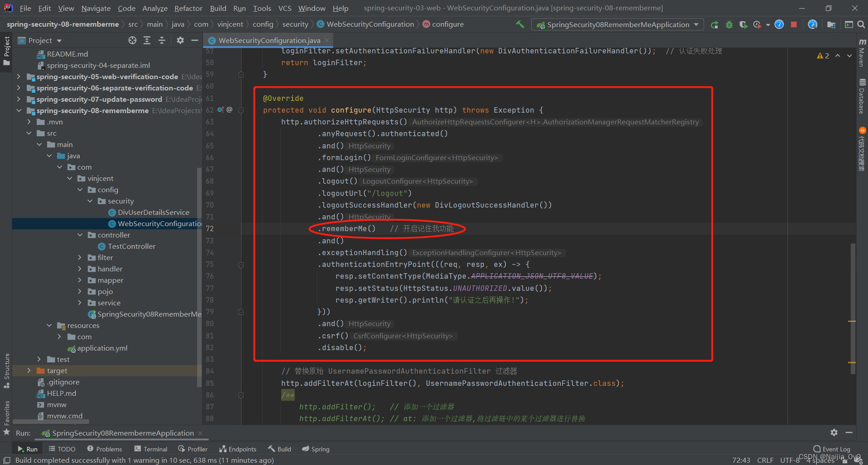The height and width of the screenshot is (465, 868).
Task: Click the caret position 72:43 indicator
Action: point(741,460)
